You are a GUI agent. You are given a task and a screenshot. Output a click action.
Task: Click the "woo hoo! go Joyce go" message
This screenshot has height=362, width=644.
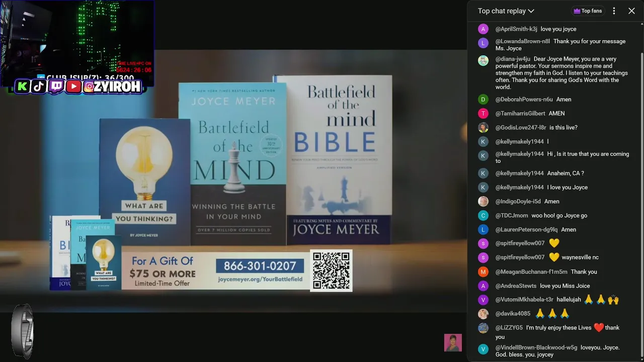[x=559, y=216]
